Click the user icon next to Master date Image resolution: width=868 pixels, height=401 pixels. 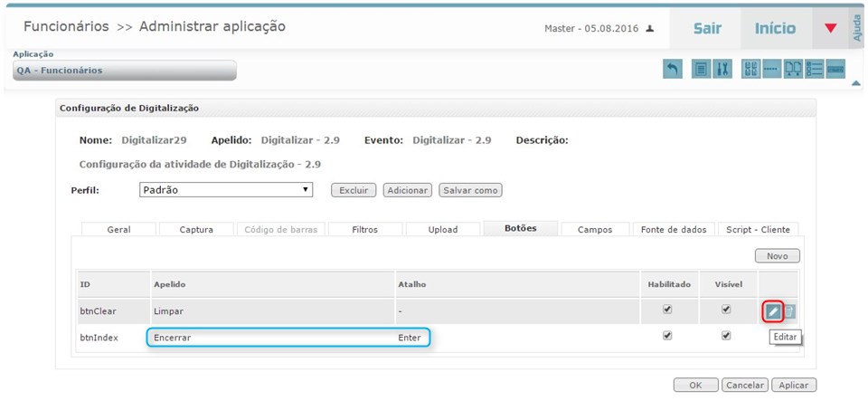click(x=650, y=28)
